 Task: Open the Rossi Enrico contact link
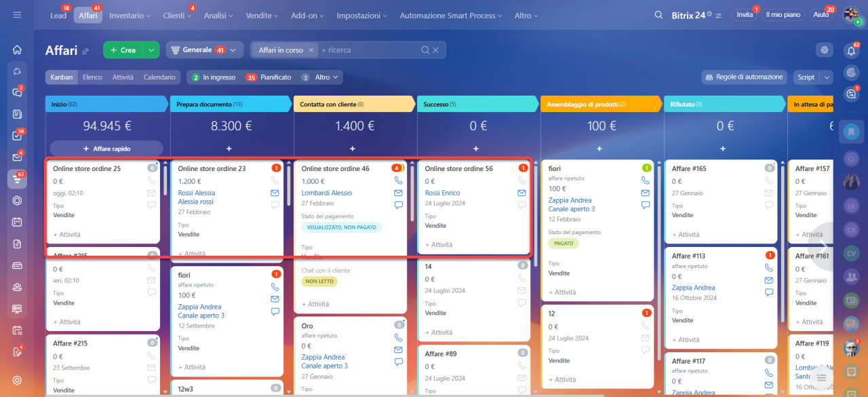coord(442,193)
